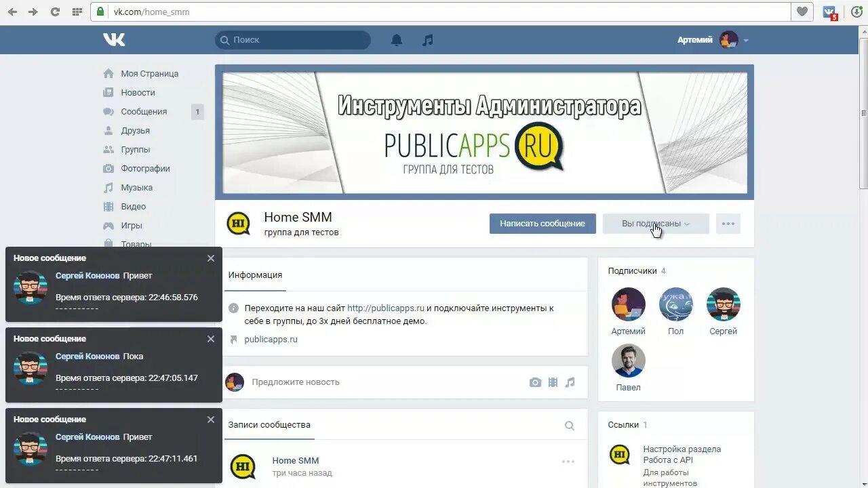
Task: Open the VK browser extension icon
Action: tap(830, 12)
